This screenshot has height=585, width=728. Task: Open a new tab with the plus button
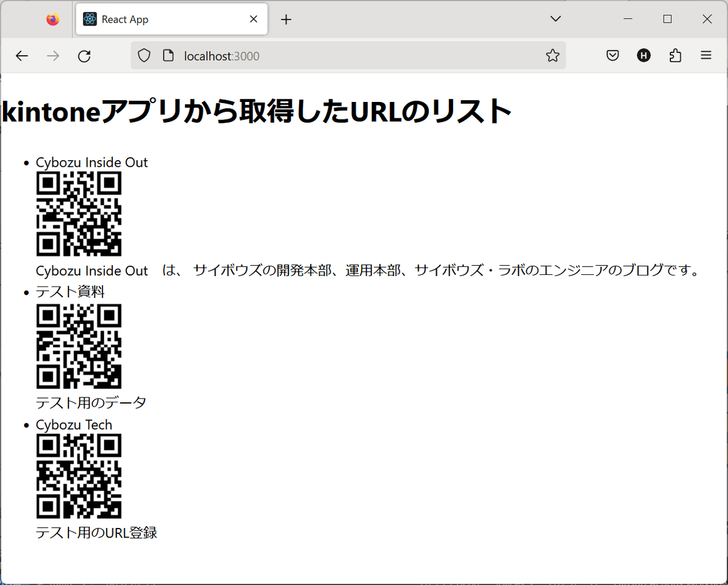[286, 19]
